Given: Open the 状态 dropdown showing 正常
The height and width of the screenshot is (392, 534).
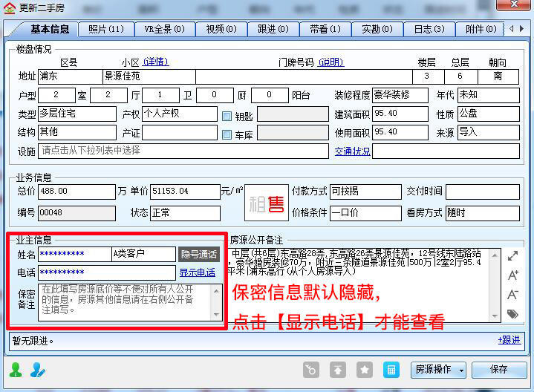Looking at the screenshot, I should click(185, 213).
